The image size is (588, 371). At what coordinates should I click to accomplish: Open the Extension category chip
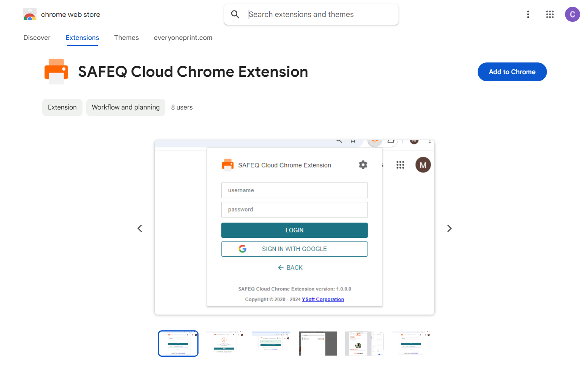(x=62, y=107)
